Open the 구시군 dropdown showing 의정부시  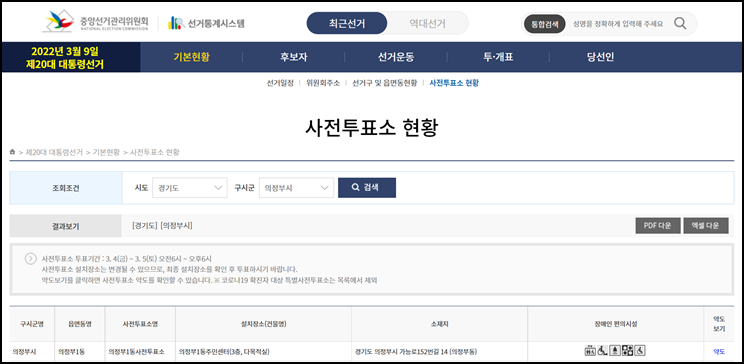[297, 188]
